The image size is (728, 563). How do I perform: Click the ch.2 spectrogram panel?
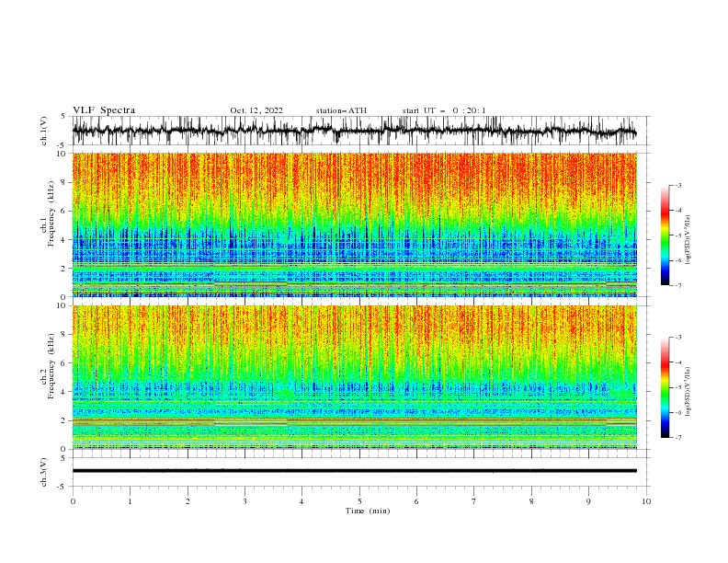(354, 377)
